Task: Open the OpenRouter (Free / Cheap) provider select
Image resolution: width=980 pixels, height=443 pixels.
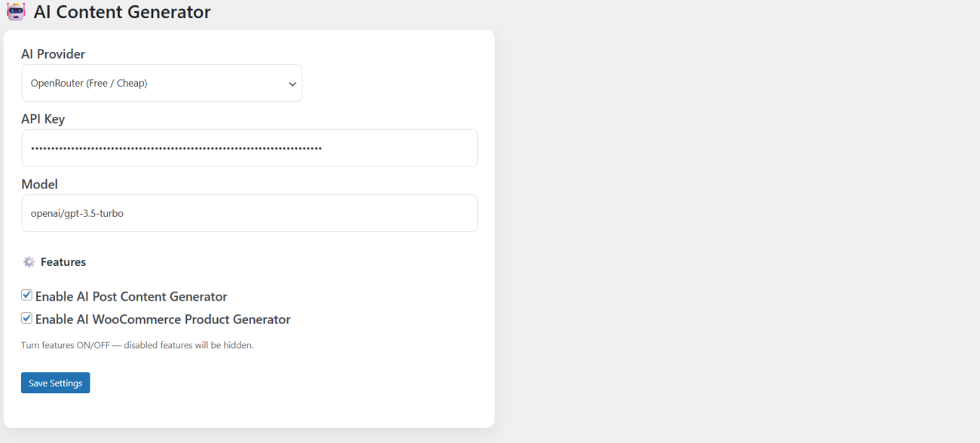Action: click(161, 83)
